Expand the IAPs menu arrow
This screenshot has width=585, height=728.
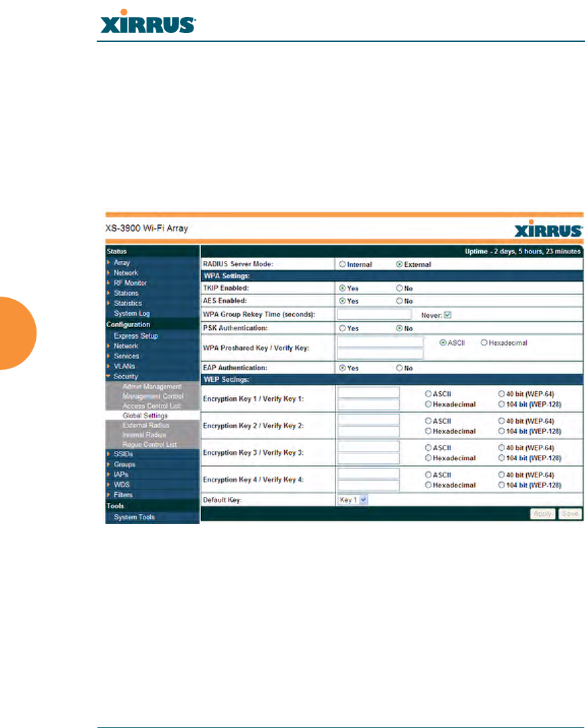[x=109, y=475]
